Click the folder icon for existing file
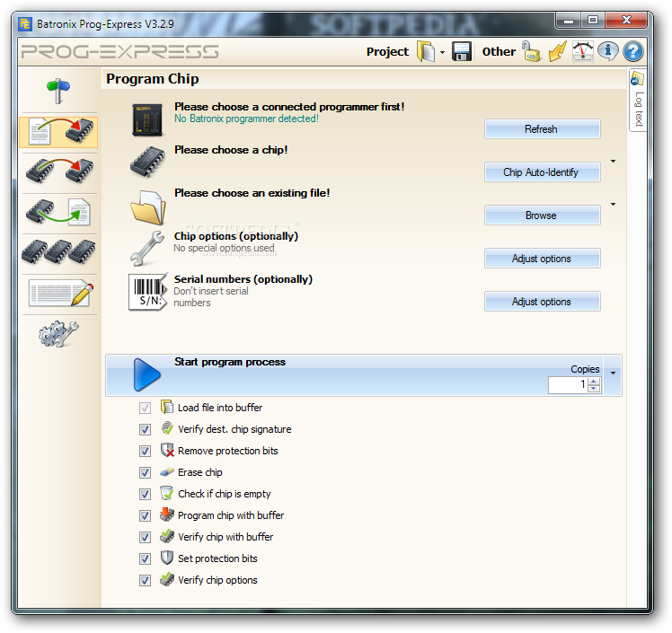The image size is (672, 633). [x=148, y=207]
